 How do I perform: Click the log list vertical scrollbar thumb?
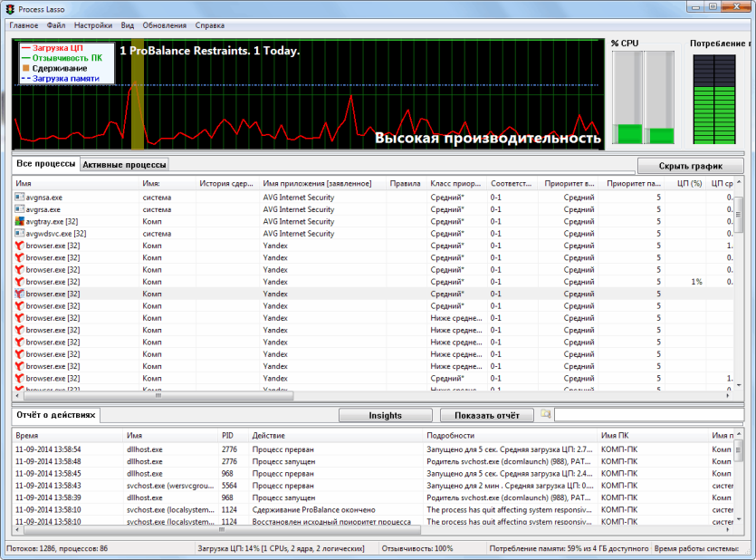(739, 451)
